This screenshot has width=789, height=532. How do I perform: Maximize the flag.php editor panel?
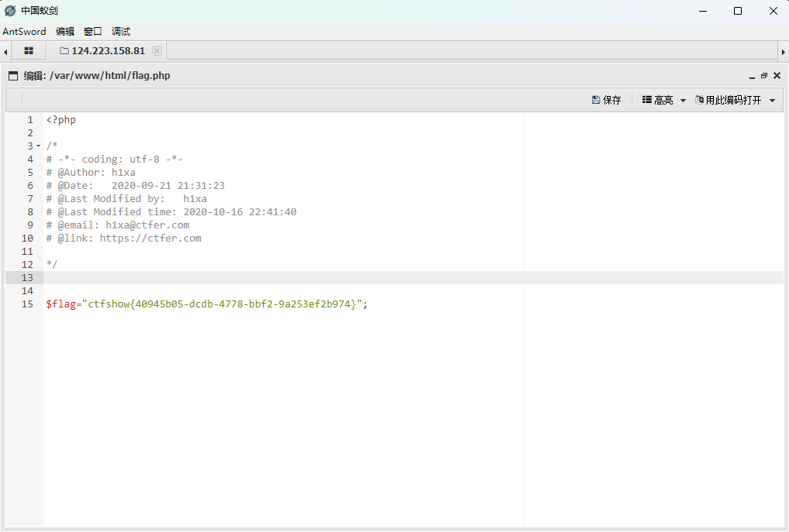tap(763, 76)
